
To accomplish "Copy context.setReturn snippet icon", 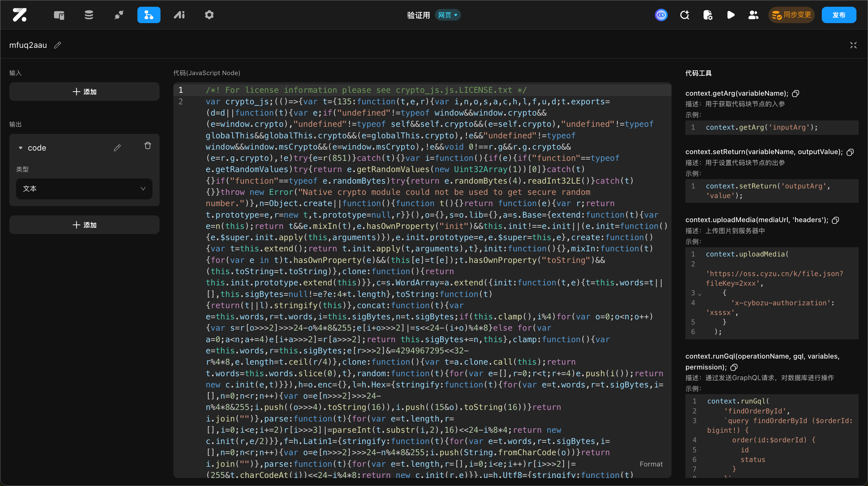I will click(x=850, y=152).
